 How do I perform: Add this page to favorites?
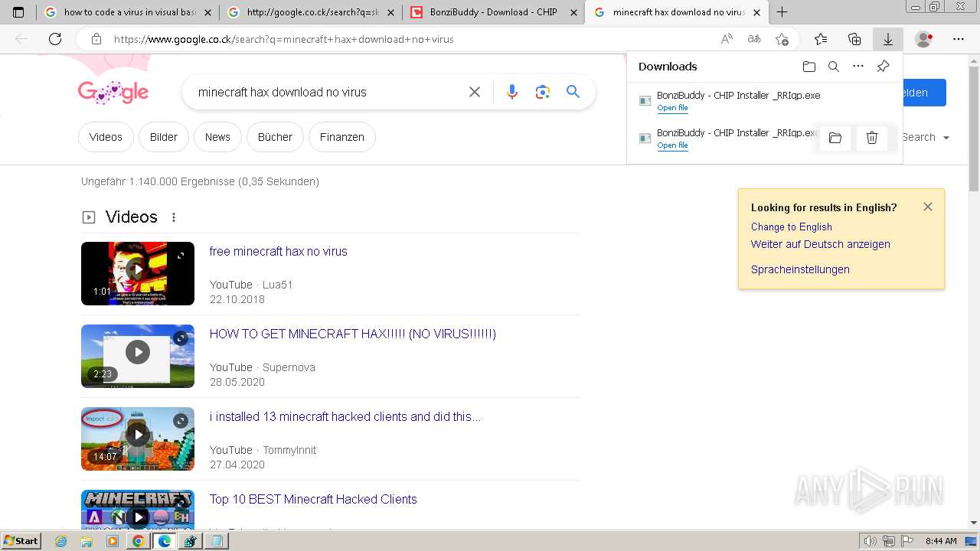[x=782, y=39]
